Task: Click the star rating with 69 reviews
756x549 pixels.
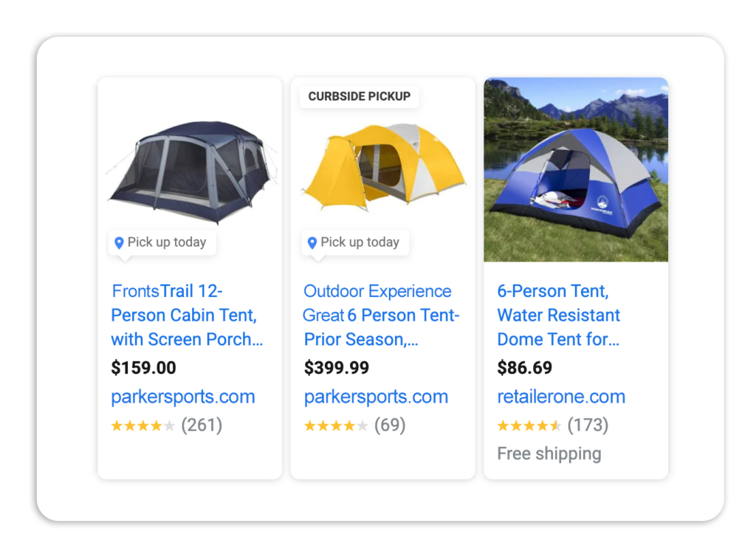Action: coord(336,426)
